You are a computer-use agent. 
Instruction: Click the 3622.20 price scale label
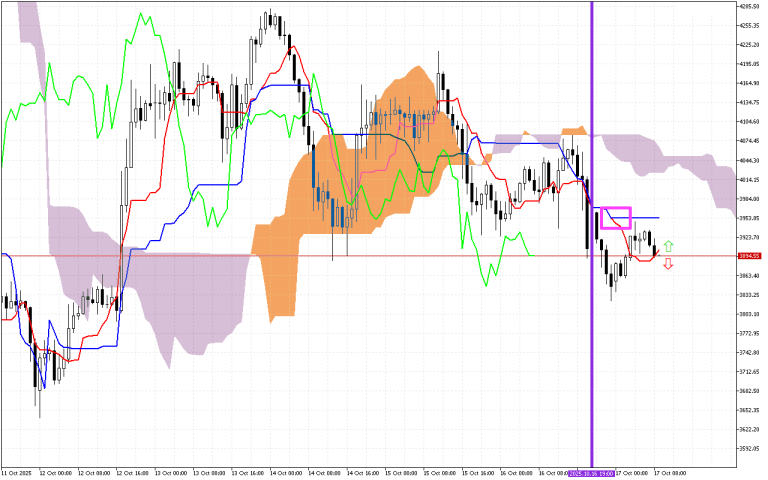(749, 430)
